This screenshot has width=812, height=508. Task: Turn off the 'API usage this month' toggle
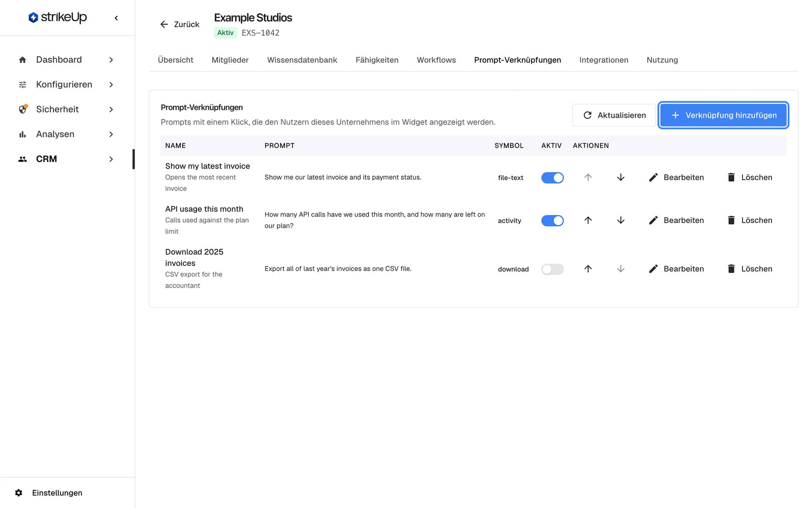point(552,220)
